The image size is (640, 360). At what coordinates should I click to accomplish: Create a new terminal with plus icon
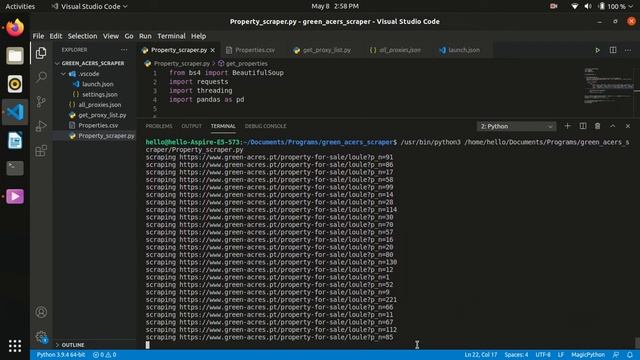tap(567, 126)
